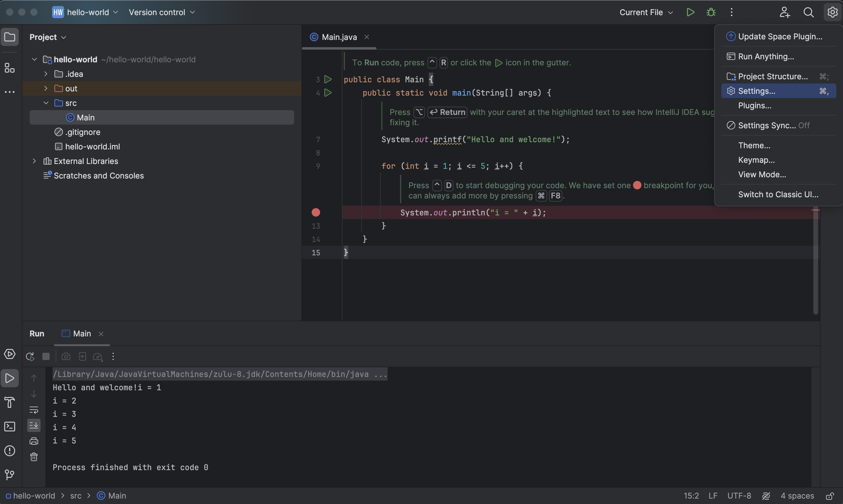Open Plugins from the gear menu
This screenshot has width=843, height=504.
click(x=779, y=106)
